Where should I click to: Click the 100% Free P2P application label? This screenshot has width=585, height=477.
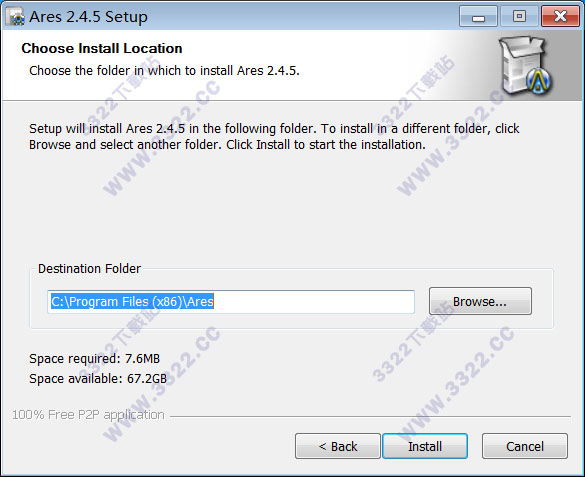point(88,415)
